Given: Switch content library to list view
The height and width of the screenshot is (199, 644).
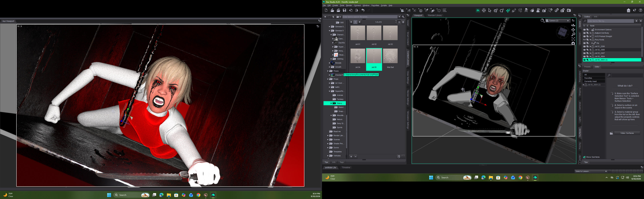Looking at the screenshot, I should click(403, 22).
